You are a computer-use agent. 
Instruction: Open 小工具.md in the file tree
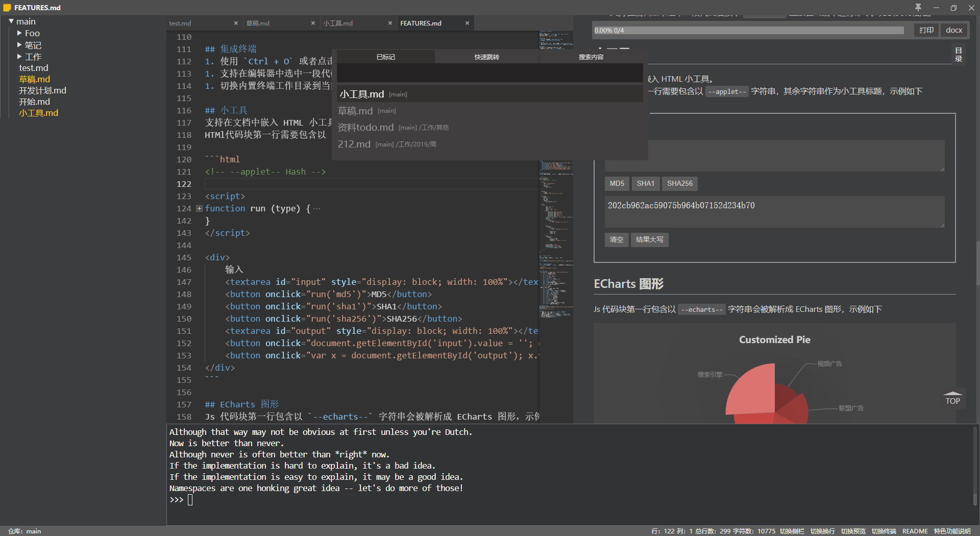pyautogui.click(x=39, y=113)
